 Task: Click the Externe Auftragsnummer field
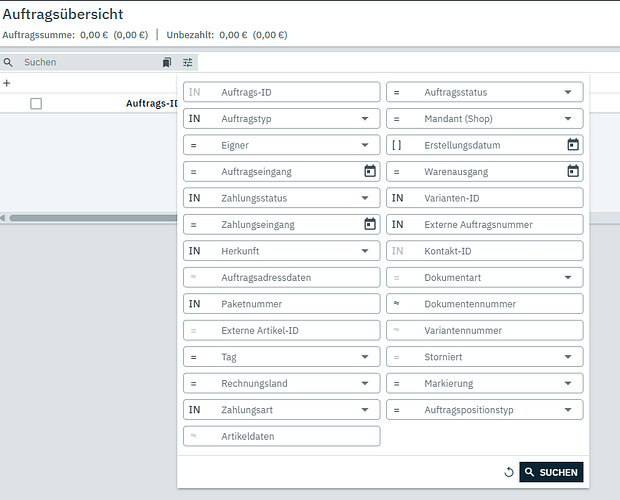485,225
